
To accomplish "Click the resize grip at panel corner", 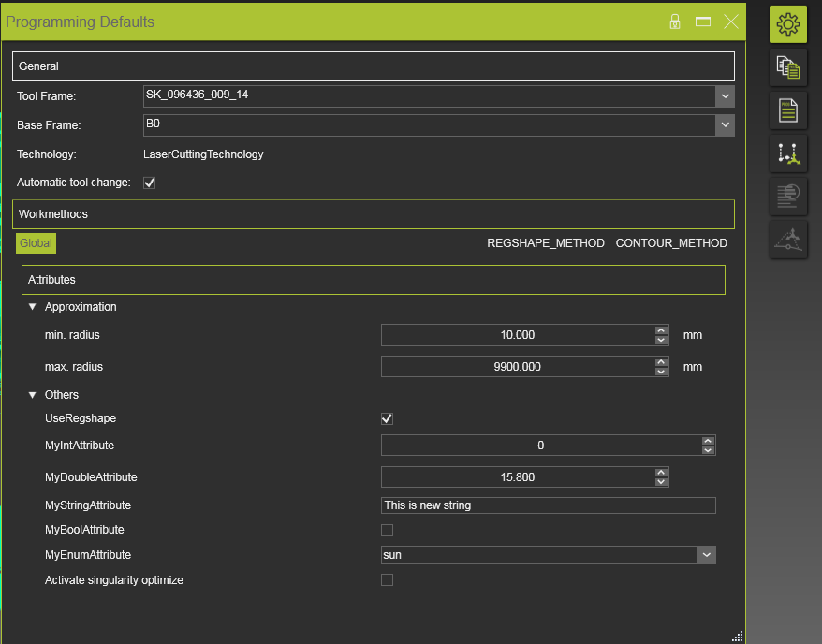I will [737, 636].
